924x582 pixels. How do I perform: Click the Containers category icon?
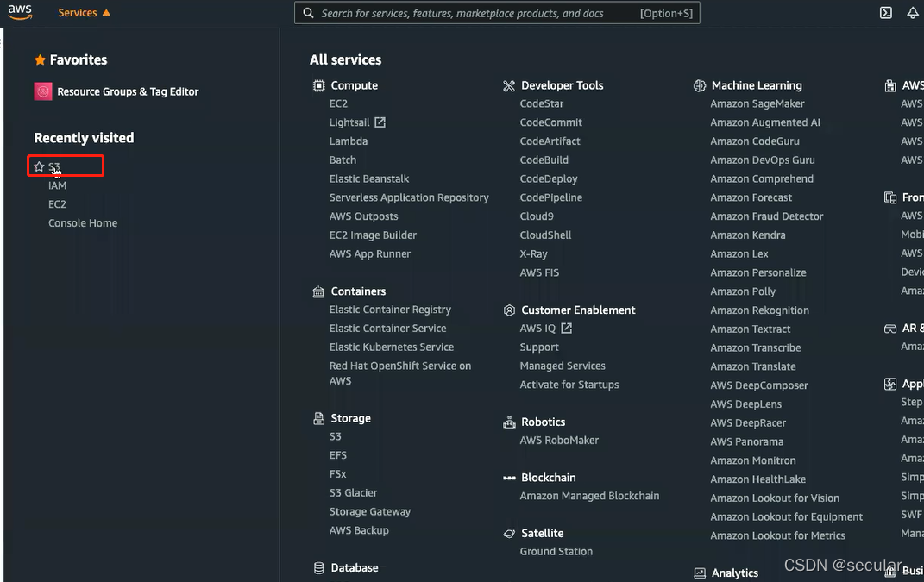(319, 291)
